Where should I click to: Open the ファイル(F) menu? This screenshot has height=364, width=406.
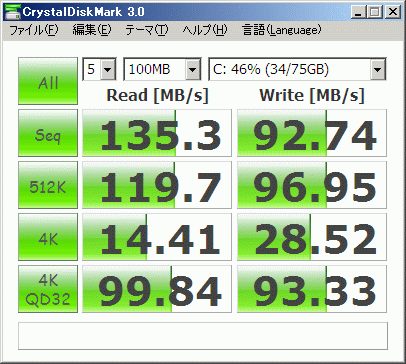pyautogui.click(x=34, y=30)
